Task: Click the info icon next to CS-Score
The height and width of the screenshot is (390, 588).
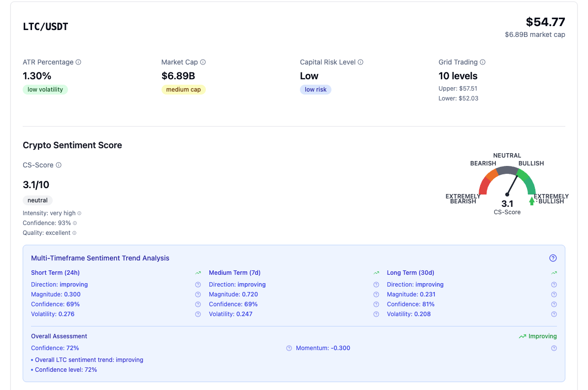Action: coord(59,165)
